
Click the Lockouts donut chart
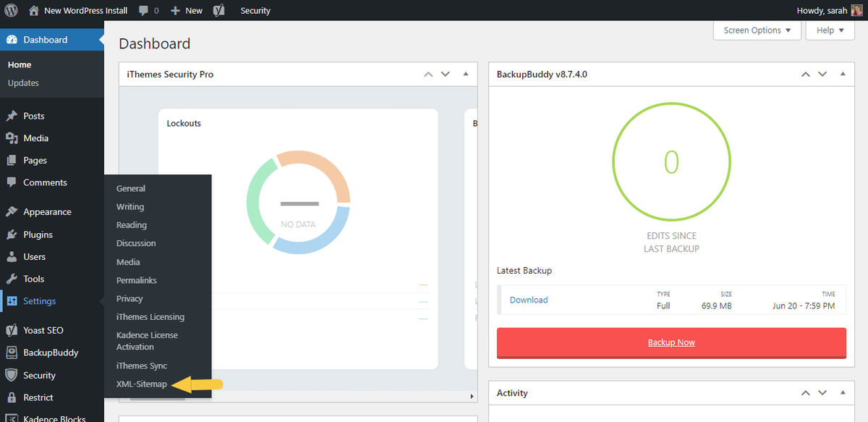298,203
